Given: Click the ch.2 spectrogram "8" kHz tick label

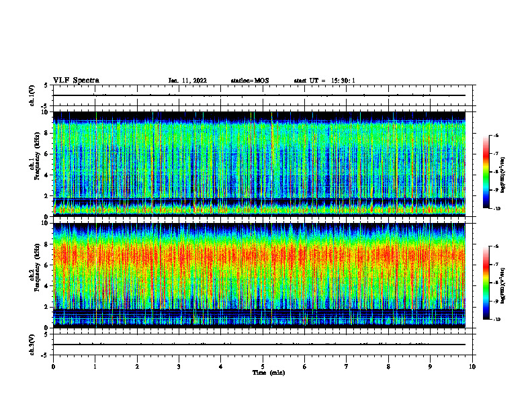Looking at the screenshot, I should (x=46, y=244).
